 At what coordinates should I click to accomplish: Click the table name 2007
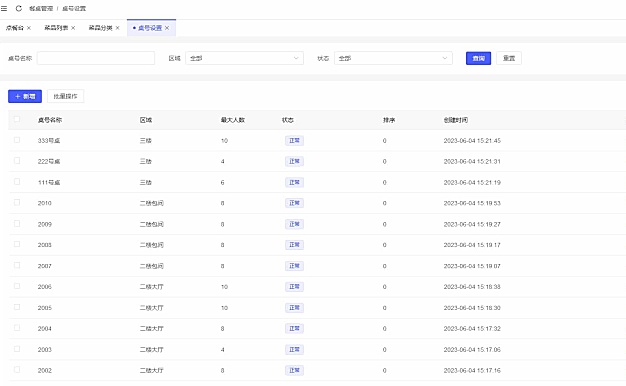45,266
